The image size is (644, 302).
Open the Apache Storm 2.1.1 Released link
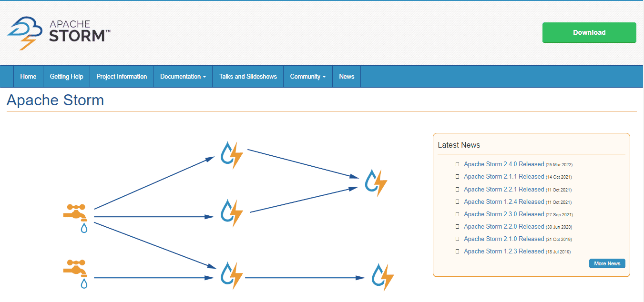click(503, 176)
